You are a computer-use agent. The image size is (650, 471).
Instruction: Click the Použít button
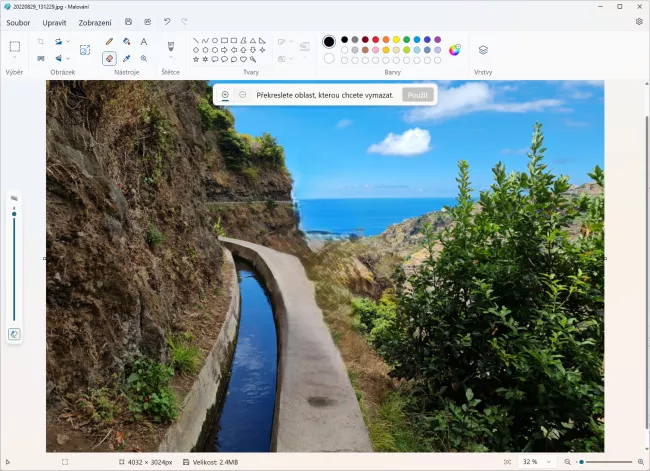[x=418, y=95]
